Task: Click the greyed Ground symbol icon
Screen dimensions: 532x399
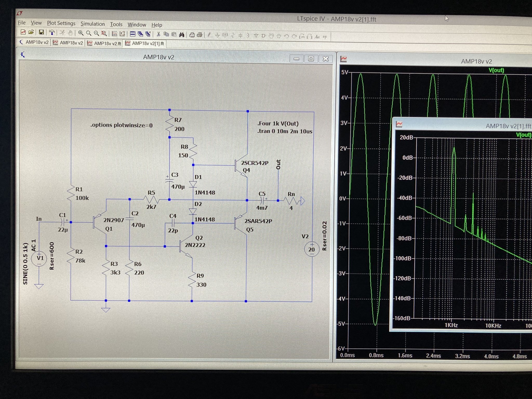Action: coord(217,35)
